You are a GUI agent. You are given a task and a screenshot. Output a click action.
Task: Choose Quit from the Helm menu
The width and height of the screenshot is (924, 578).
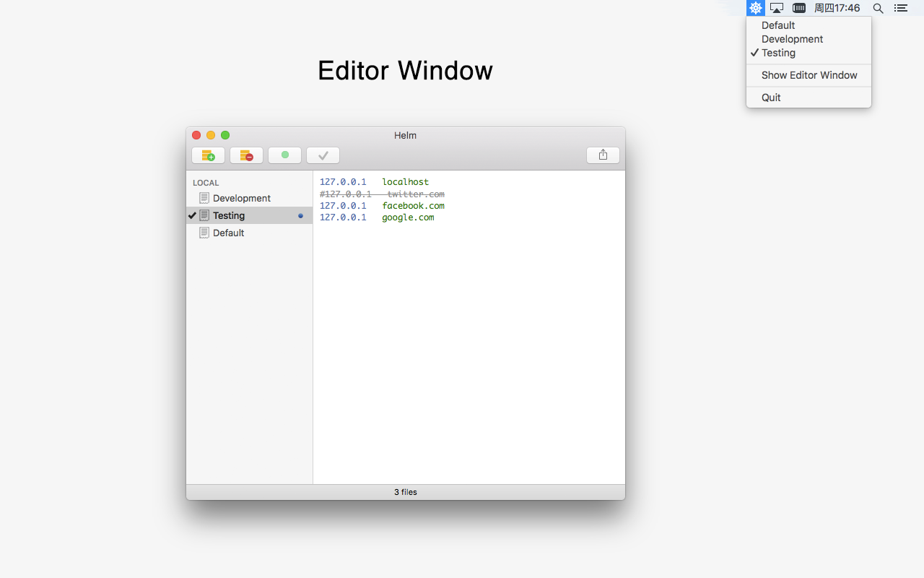point(771,97)
